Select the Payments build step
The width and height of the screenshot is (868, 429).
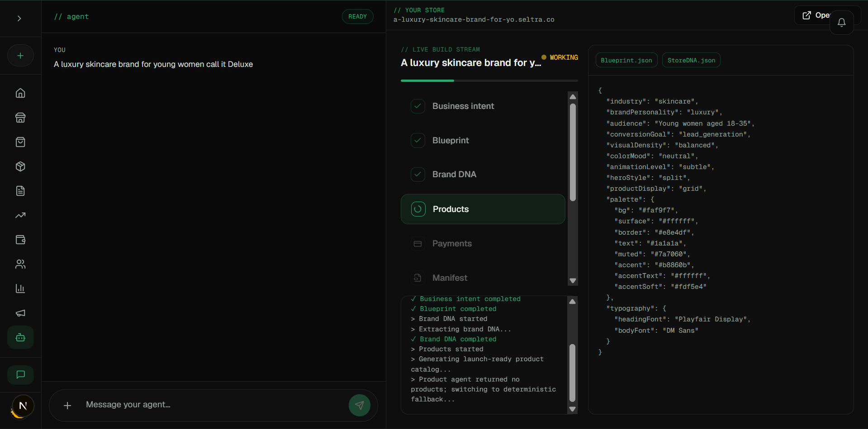(x=483, y=244)
